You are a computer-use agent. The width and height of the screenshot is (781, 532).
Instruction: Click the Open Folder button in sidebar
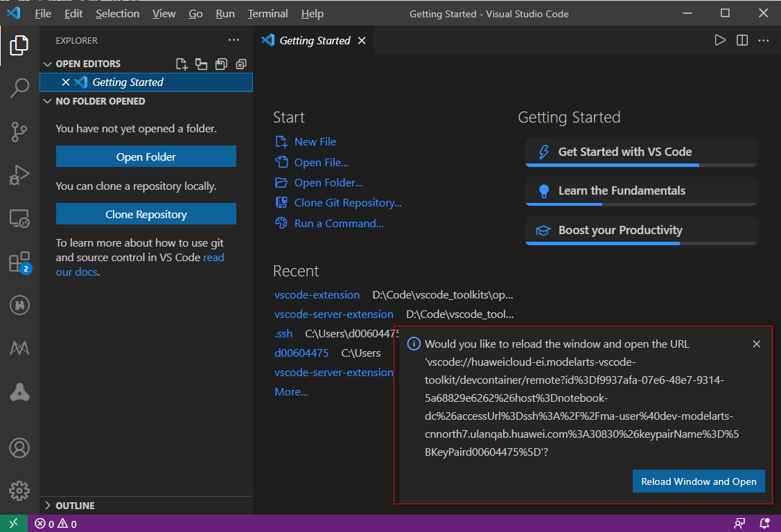coord(146,157)
